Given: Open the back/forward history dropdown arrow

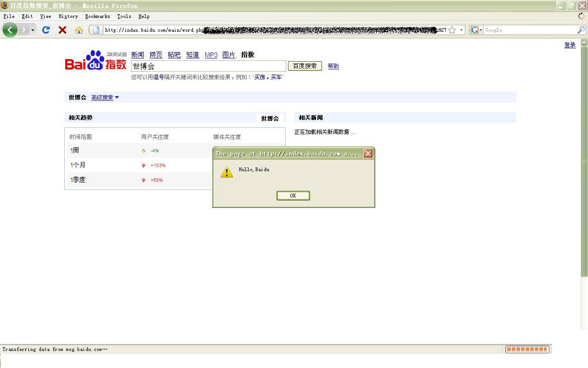Looking at the screenshot, I should click(33, 30).
